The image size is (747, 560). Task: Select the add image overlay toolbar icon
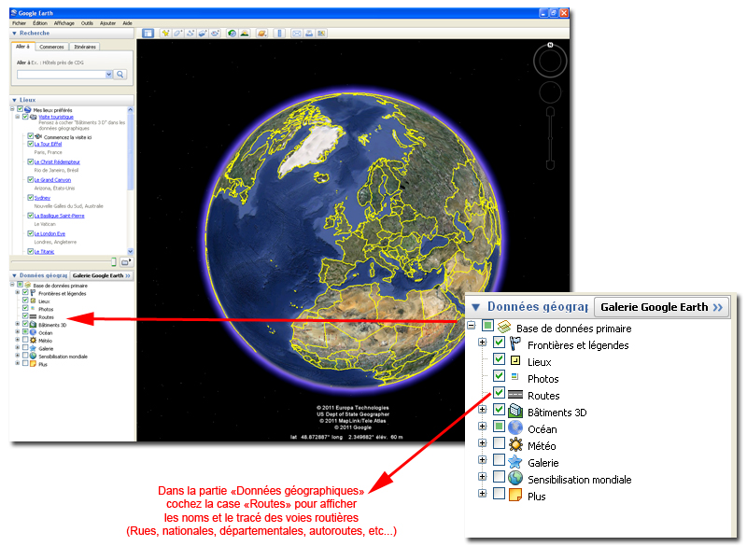pos(203,33)
